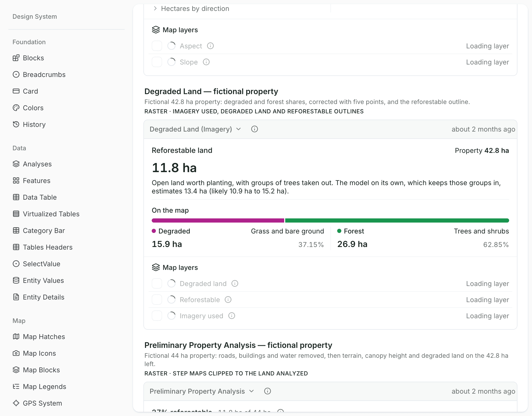The height and width of the screenshot is (416, 532).
Task: Click the Map Hatches map icon
Action: click(x=16, y=337)
